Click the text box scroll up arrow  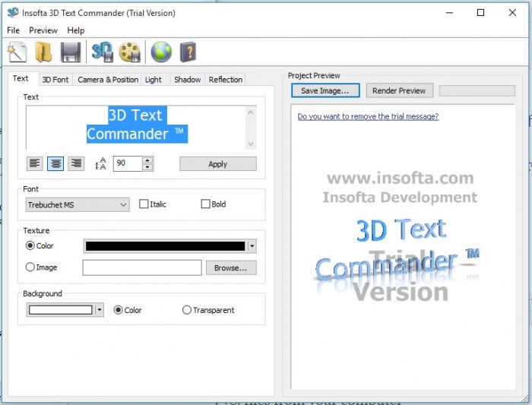point(251,112)
